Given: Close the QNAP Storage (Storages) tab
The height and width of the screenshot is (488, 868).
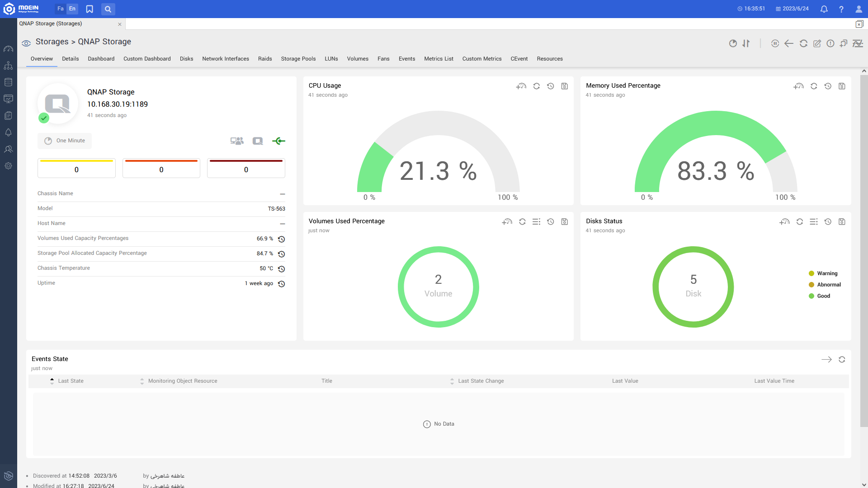Looking at the screenshot, I should (x=120, y=24).
